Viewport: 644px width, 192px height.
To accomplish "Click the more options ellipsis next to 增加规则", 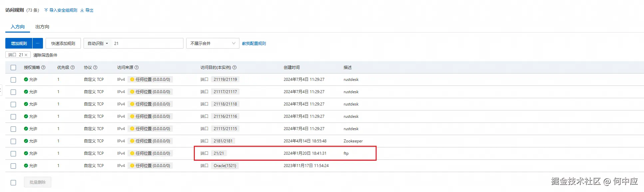I will [x=38, y=43].
